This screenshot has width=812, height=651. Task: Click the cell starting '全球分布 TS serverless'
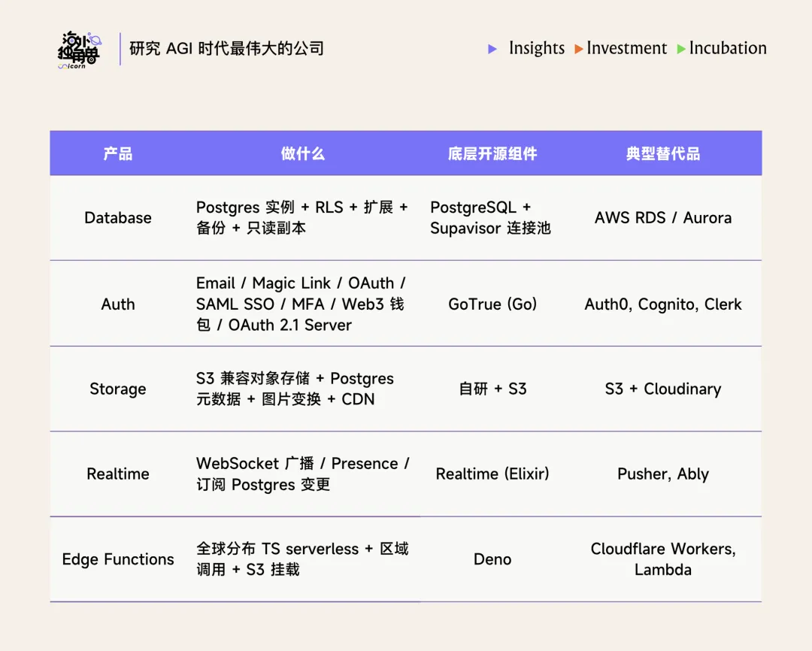coord(302,559)
